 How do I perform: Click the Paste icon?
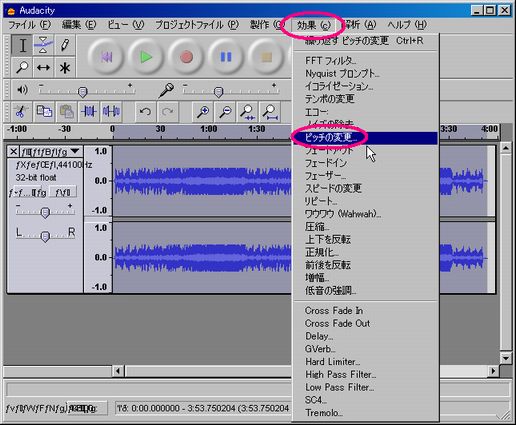[x=66, y=112]
